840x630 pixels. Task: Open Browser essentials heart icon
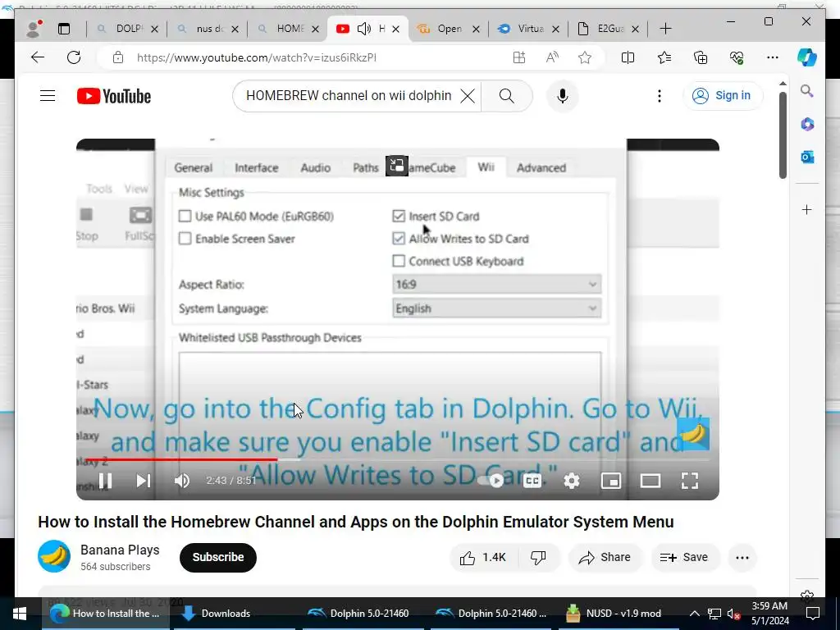(737, 57)
